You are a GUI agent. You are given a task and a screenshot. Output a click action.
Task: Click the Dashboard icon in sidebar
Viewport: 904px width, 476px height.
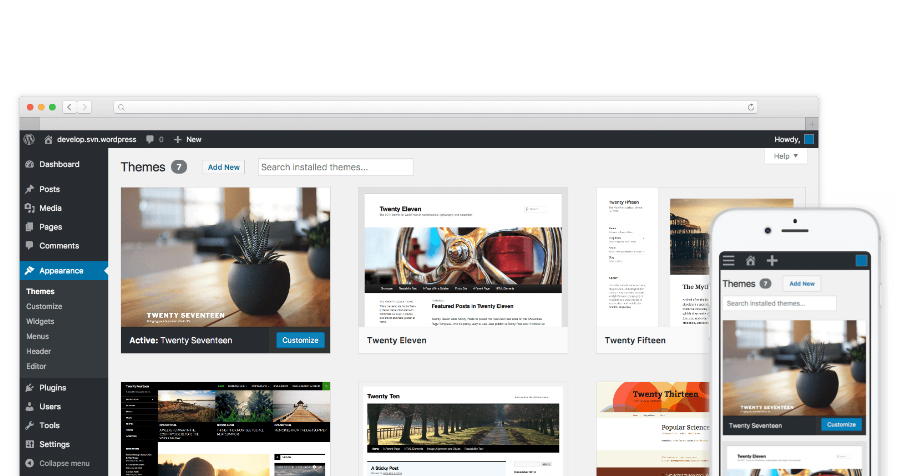click(x=30, y=164)
